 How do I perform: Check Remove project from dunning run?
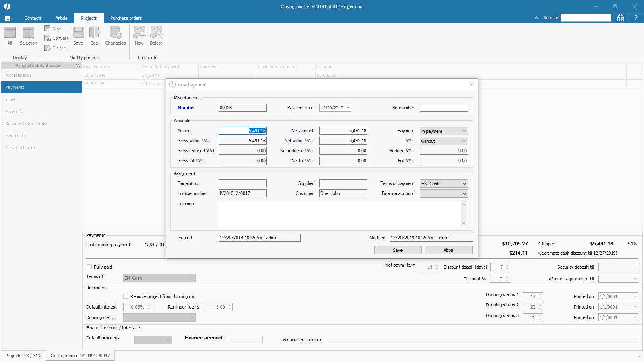(126, 296)
